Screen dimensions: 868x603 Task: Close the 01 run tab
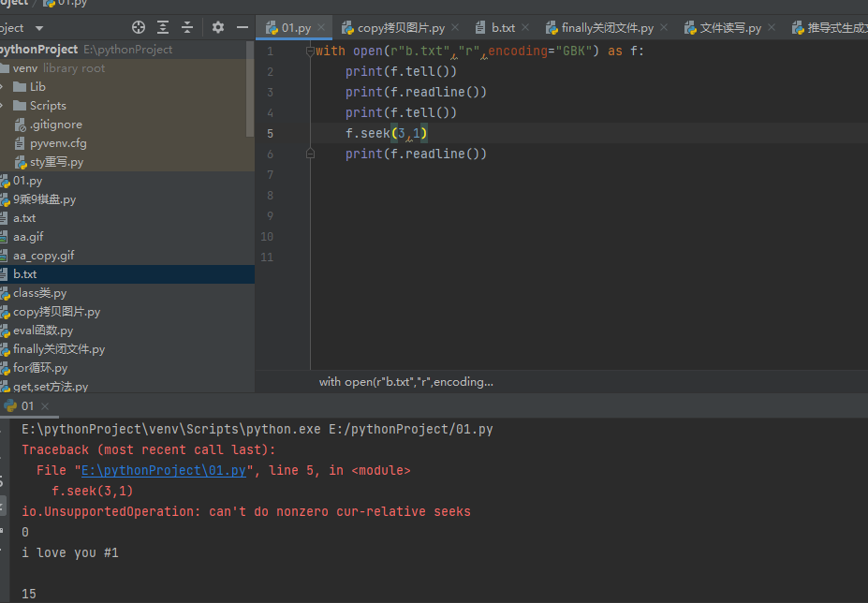45,405
